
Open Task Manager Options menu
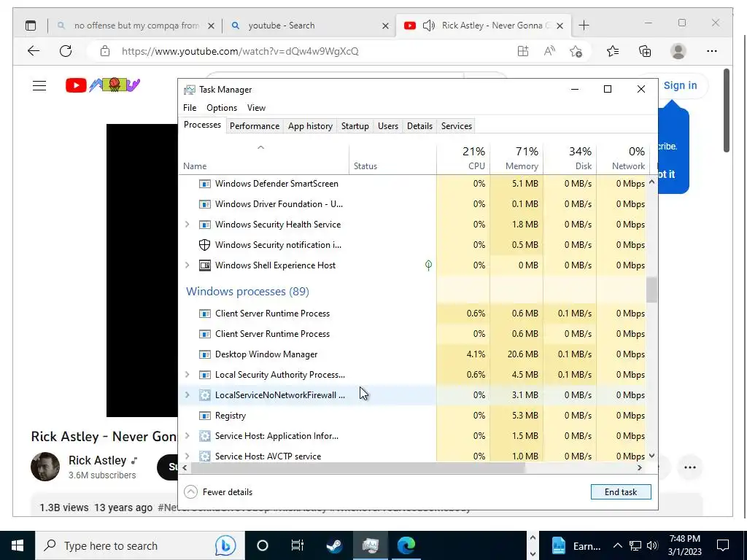[222, 108]
